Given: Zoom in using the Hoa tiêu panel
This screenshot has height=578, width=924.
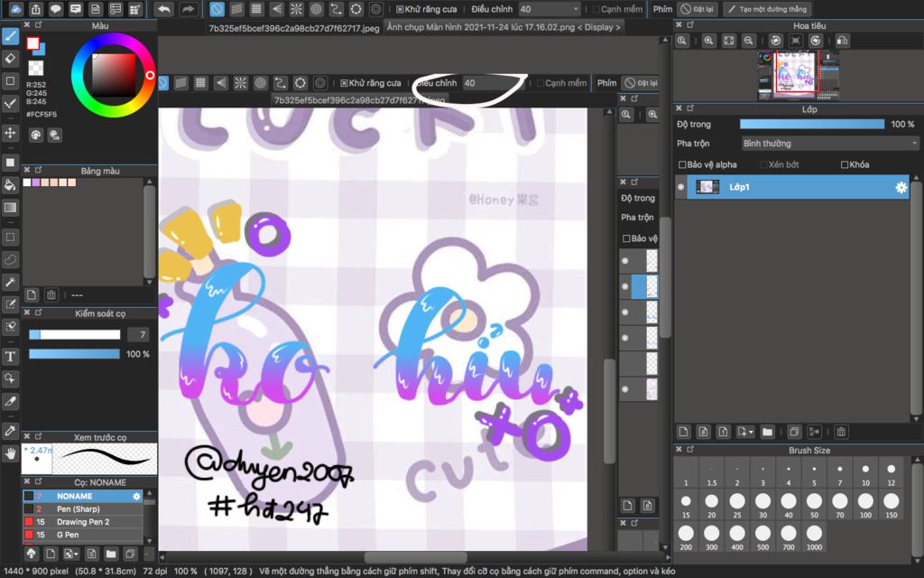Looking at the screenshot, I should click(x=708, y=41).
